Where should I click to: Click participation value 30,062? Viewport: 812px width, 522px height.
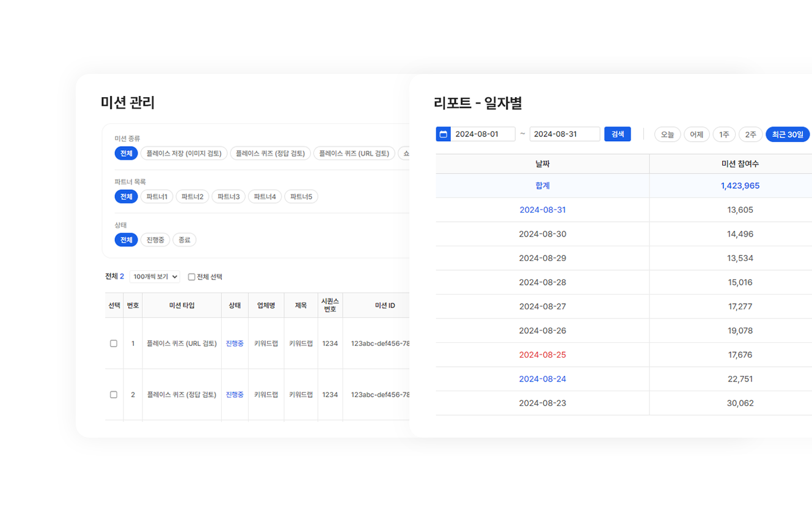740,403
